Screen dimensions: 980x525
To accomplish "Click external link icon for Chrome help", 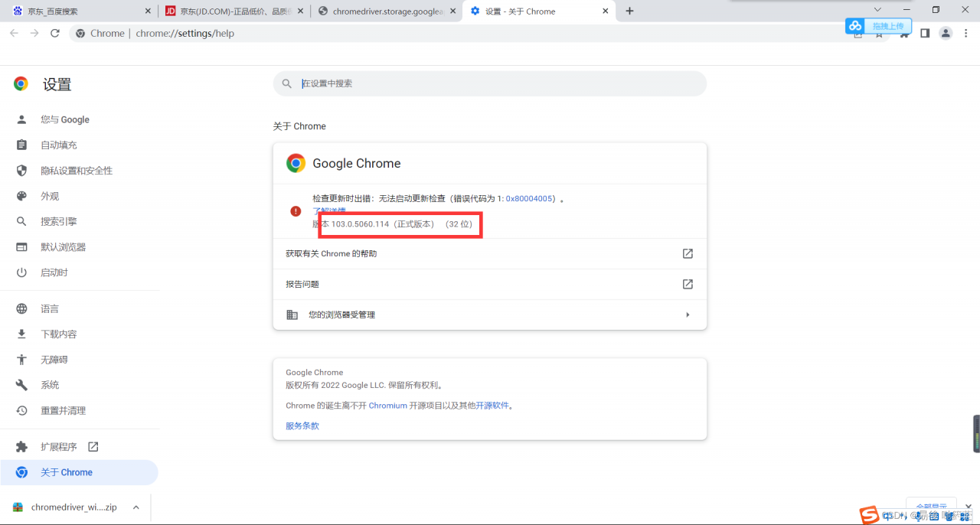I will coord(688,253).
